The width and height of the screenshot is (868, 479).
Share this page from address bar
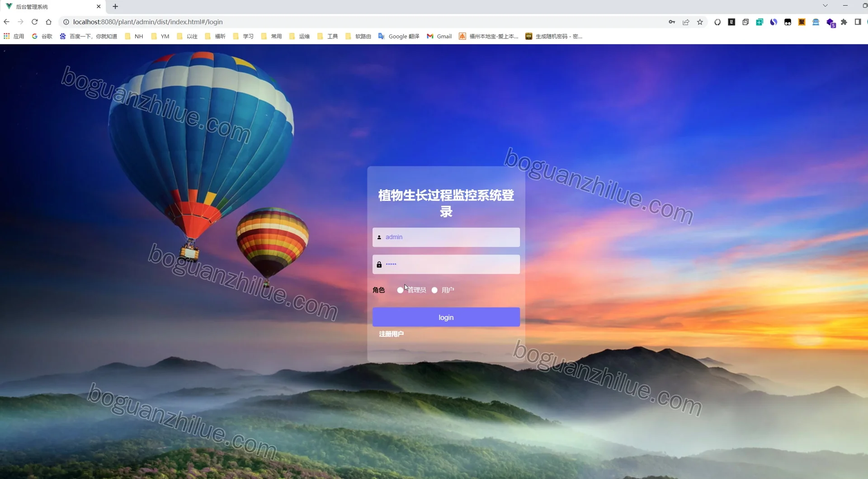pyautogui.click(x=686, y=22)
